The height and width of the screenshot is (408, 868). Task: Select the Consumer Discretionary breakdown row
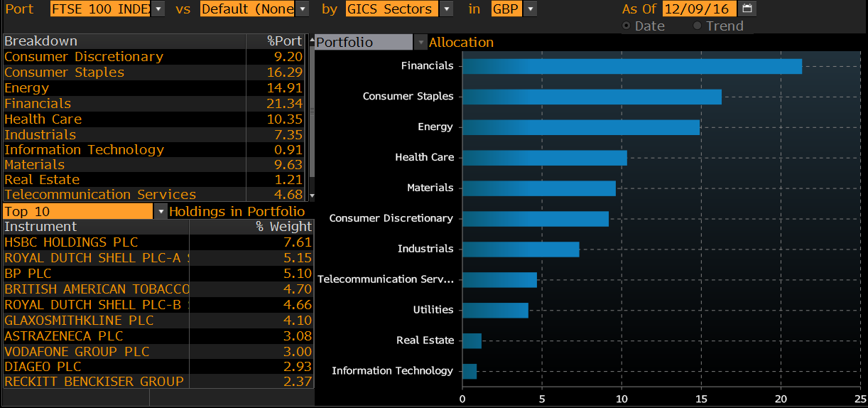tap(154, 56)
